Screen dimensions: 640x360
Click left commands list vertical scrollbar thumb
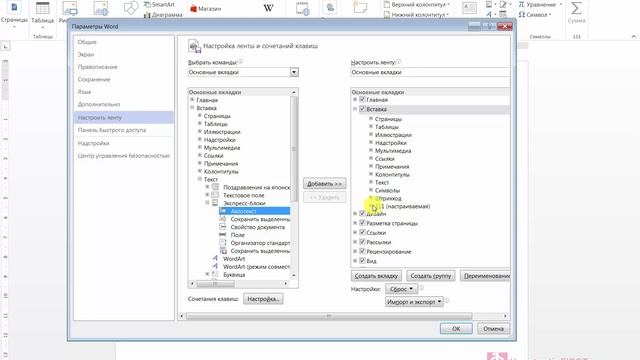pos(294,149)
